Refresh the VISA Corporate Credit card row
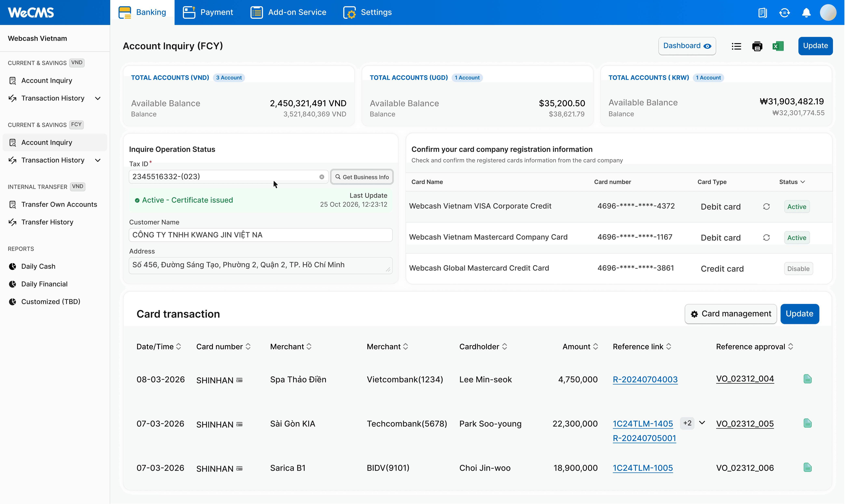Viewport: 845px width, 504px height. pos(766,207)
